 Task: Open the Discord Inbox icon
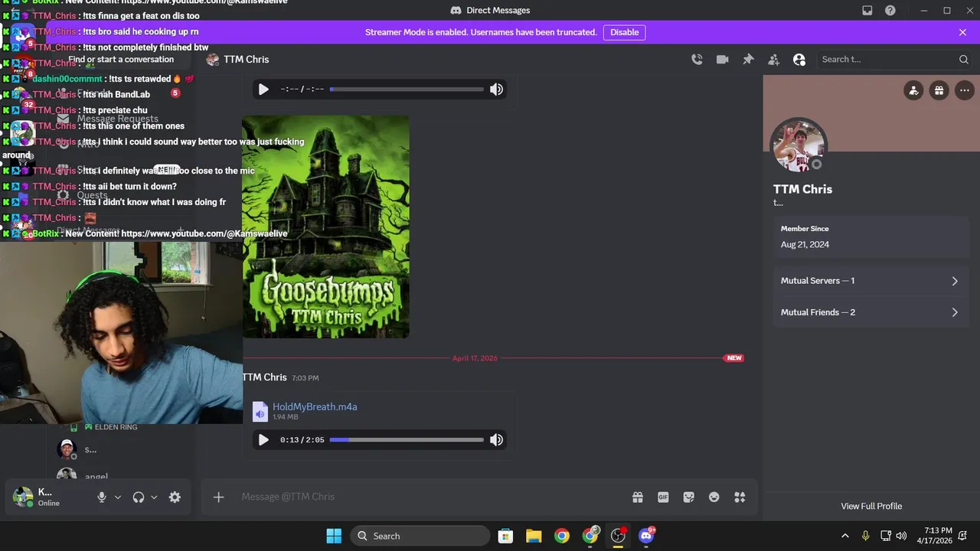tap(867, 11)
